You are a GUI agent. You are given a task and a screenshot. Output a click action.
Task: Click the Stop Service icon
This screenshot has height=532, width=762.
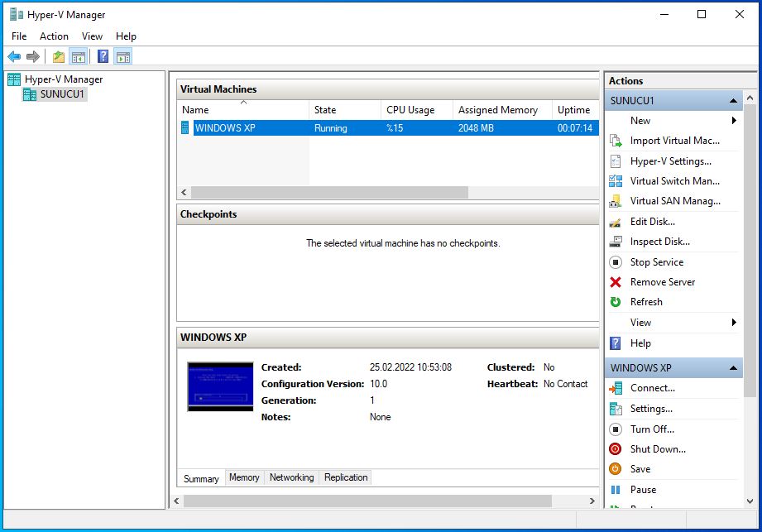(616, 262)
